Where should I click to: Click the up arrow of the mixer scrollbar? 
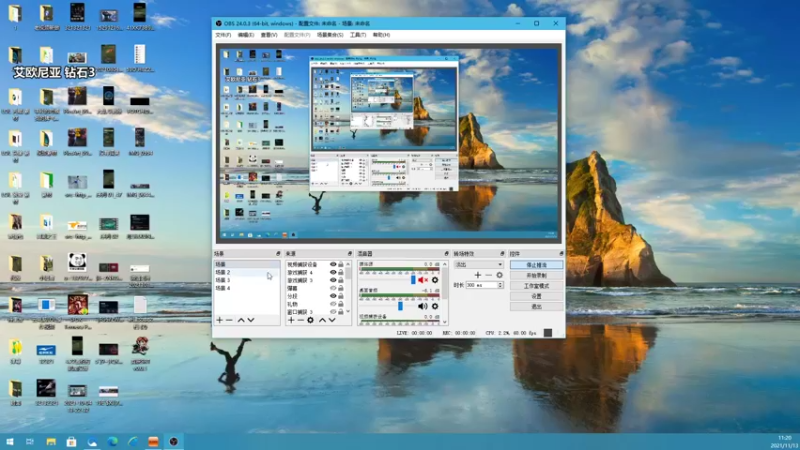445,264
